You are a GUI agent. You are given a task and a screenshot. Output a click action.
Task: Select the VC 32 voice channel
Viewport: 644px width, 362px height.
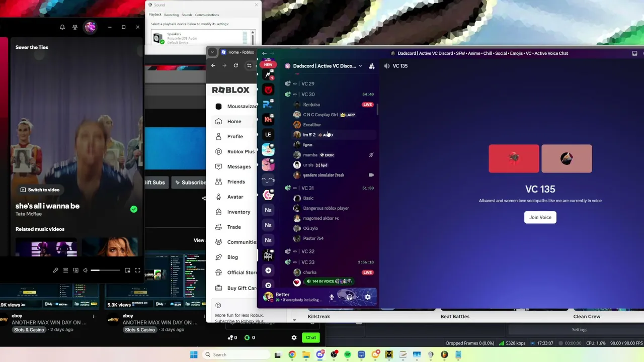tap(329, 251)
